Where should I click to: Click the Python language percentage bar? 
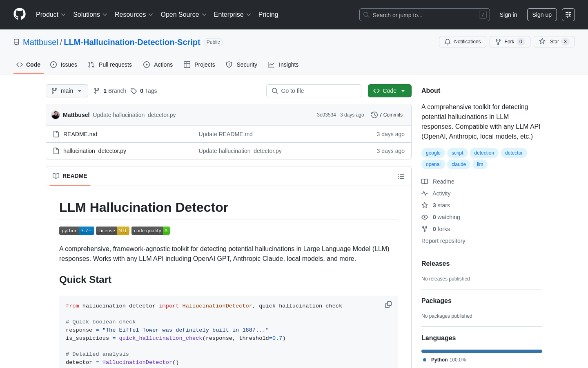pos(482,351)
